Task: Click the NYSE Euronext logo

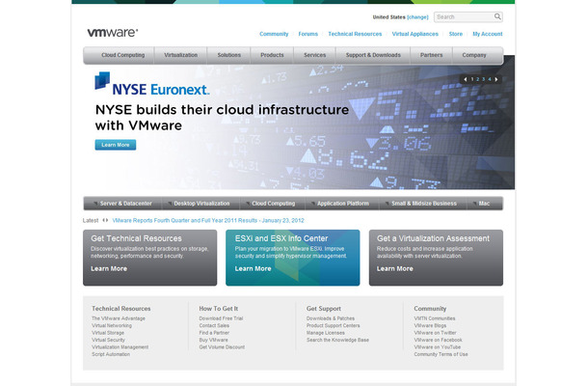Action: tap(152, 84)
